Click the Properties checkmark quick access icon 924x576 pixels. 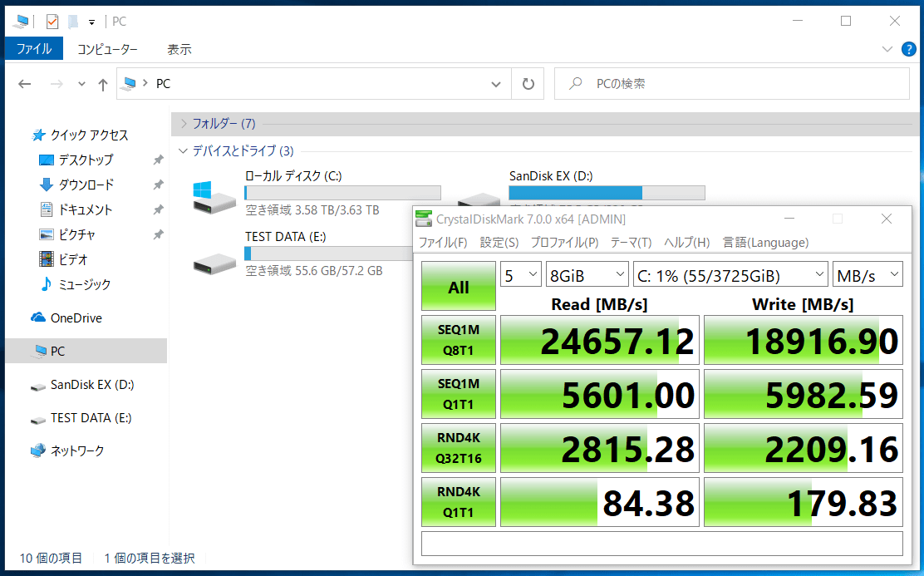click(52, 22)
